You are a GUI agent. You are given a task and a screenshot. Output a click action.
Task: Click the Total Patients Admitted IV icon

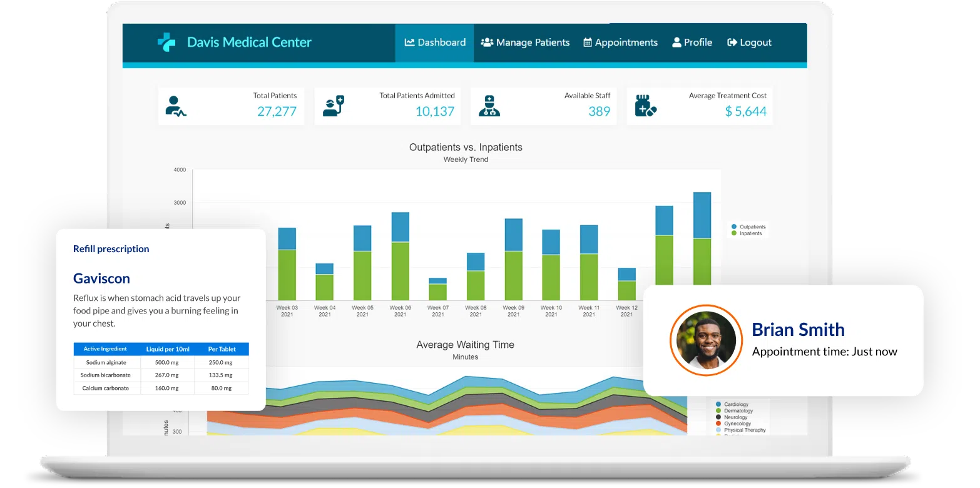(x=333, y=106)
